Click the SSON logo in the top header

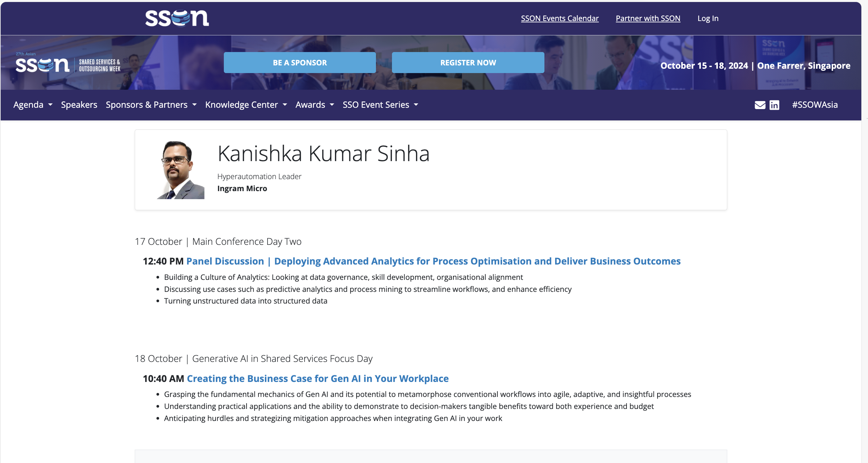pos(177,18)
